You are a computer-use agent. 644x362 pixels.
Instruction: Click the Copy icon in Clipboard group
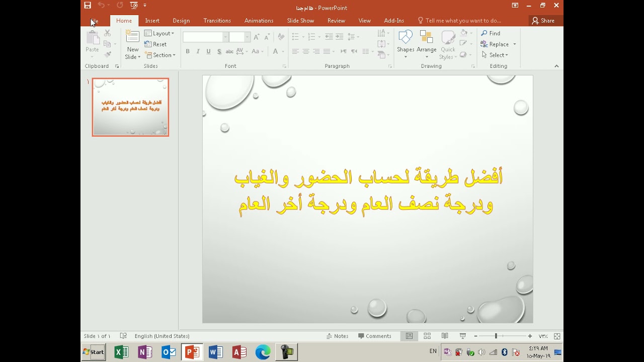pos(107,44)
